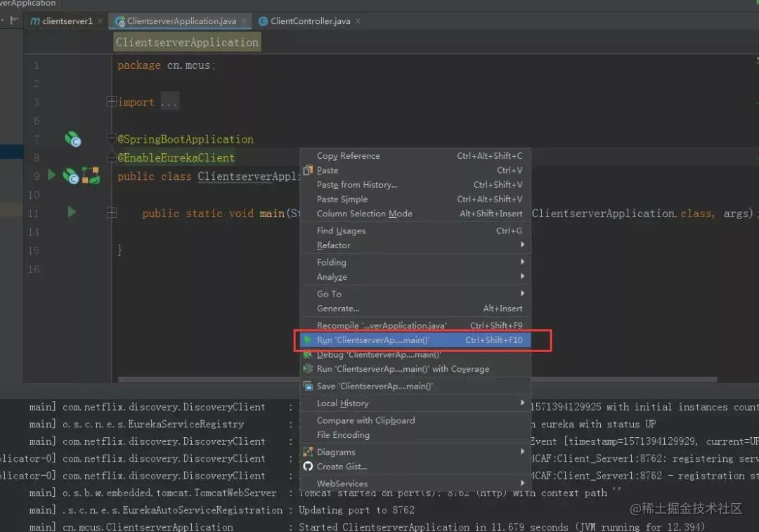Click Spring icon on ClientserverApplication.java tab

(119, 21)
